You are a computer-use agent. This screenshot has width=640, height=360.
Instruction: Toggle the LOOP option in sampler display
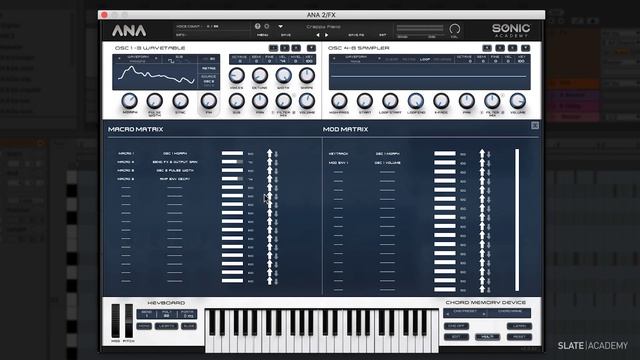tap(425, 60)
